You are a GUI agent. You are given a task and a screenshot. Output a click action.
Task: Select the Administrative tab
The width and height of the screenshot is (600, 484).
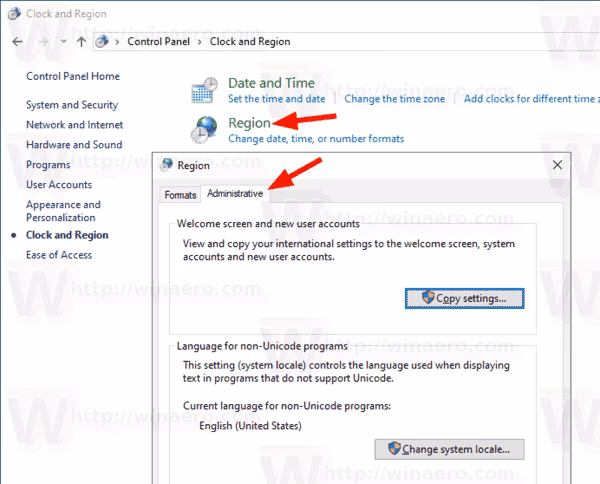click(235, 194)
